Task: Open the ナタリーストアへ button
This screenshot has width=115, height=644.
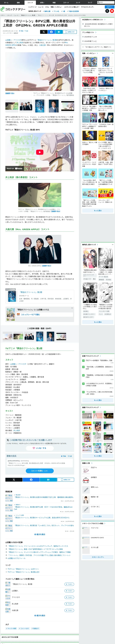Action: (x=98, y=557)
